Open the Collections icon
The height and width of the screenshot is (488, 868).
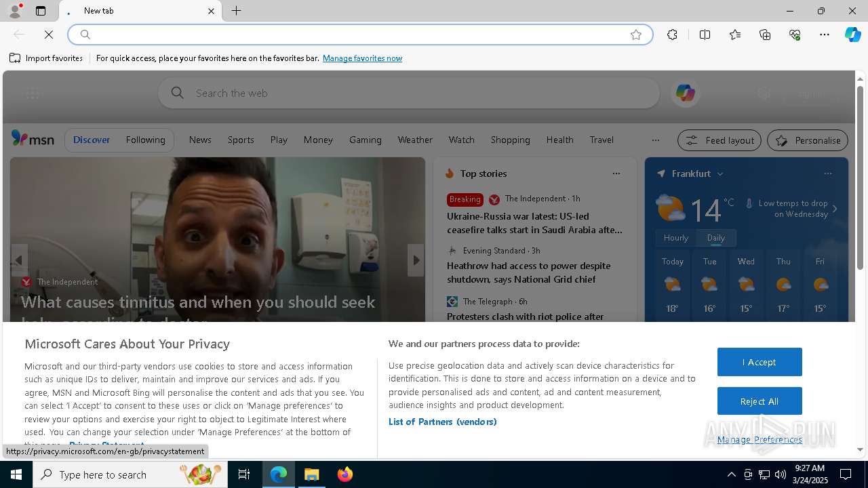pyautogui.click(x=765, y=35)
